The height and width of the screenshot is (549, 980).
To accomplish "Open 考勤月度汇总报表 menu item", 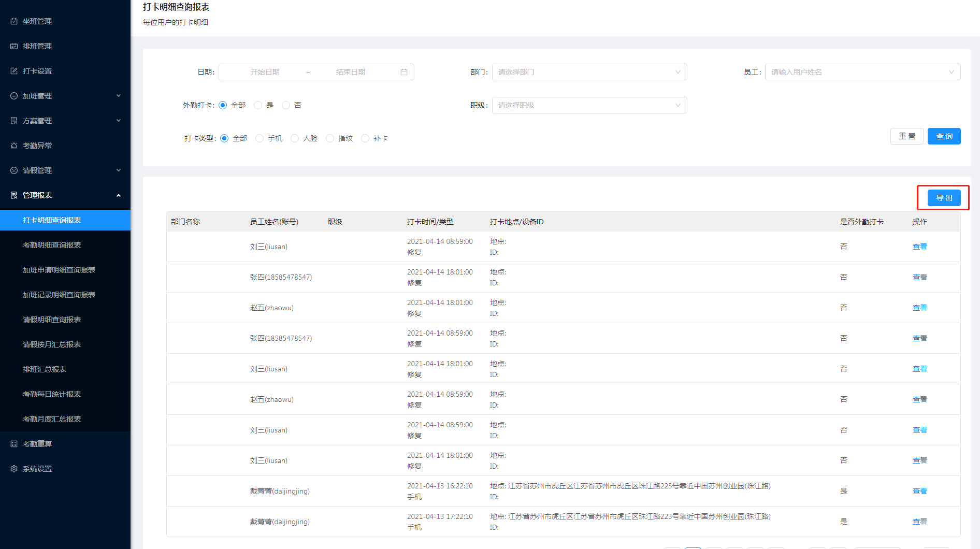I will pos(65,419).
